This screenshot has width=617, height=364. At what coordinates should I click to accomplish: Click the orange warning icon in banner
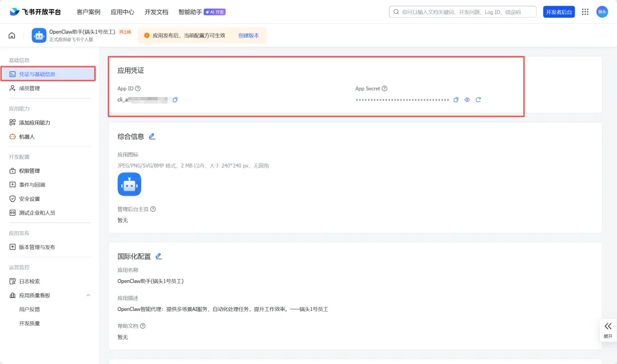(x=147, y=35)
